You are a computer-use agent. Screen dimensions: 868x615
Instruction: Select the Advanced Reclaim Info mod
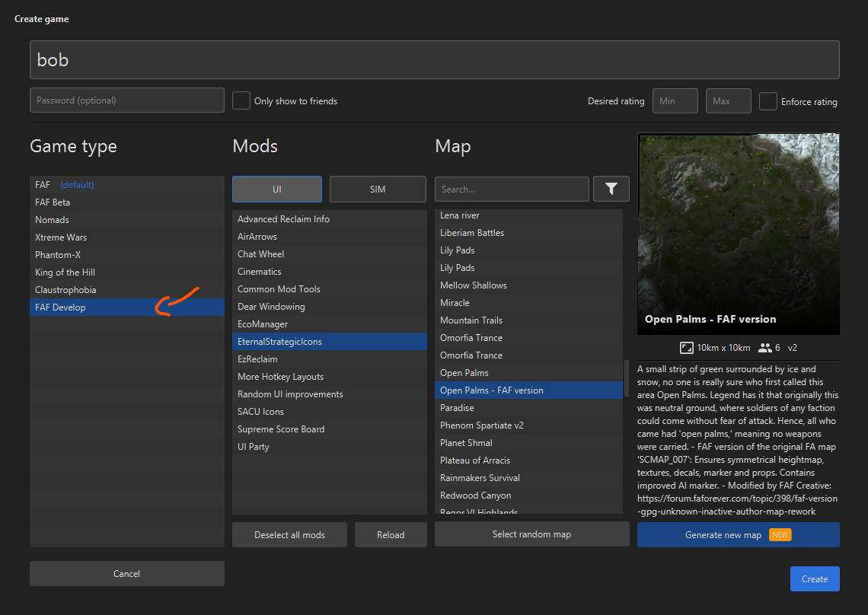pyautogui.click(x=330, y=219)
